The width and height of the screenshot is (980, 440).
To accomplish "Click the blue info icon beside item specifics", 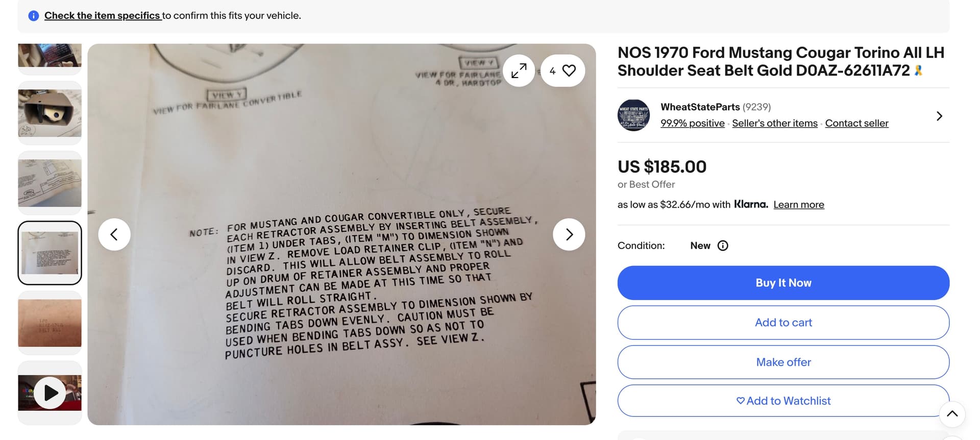I will [x=34, y=16].
